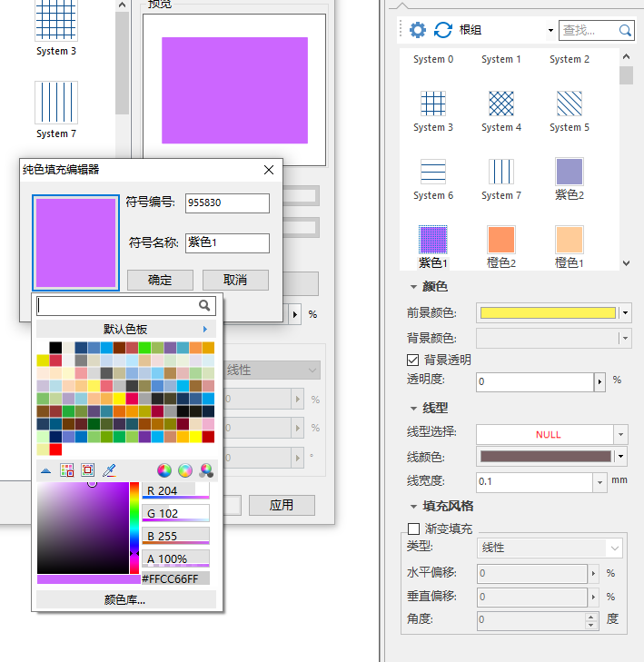Open the 线宽度 value dropdown
This screenshot has height=662, width=644.
pyautogui.click(x=599, y=482)
